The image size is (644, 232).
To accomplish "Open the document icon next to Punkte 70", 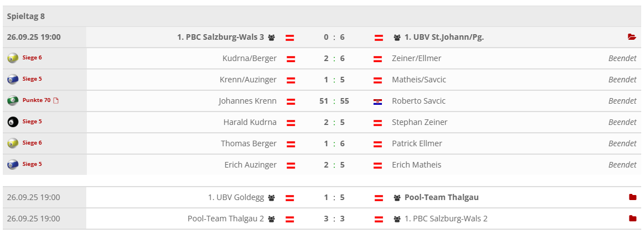I will 55,101.
